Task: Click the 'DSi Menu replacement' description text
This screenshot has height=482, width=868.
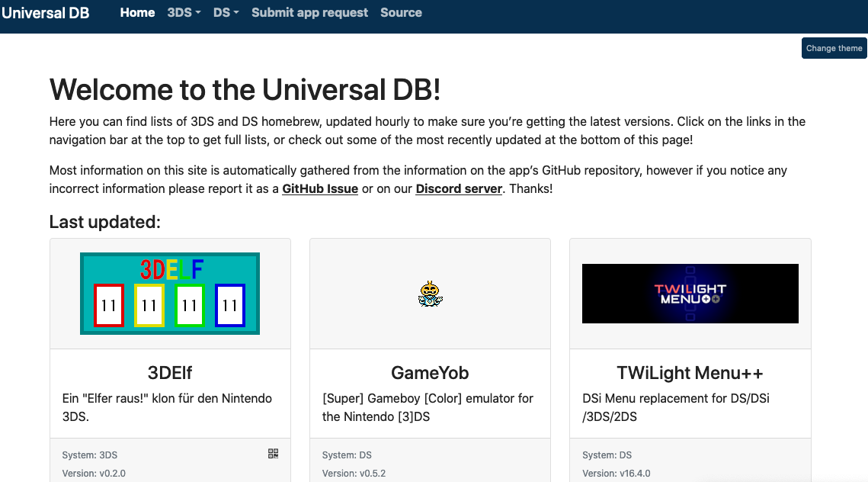Action: [x=676, y=407]
